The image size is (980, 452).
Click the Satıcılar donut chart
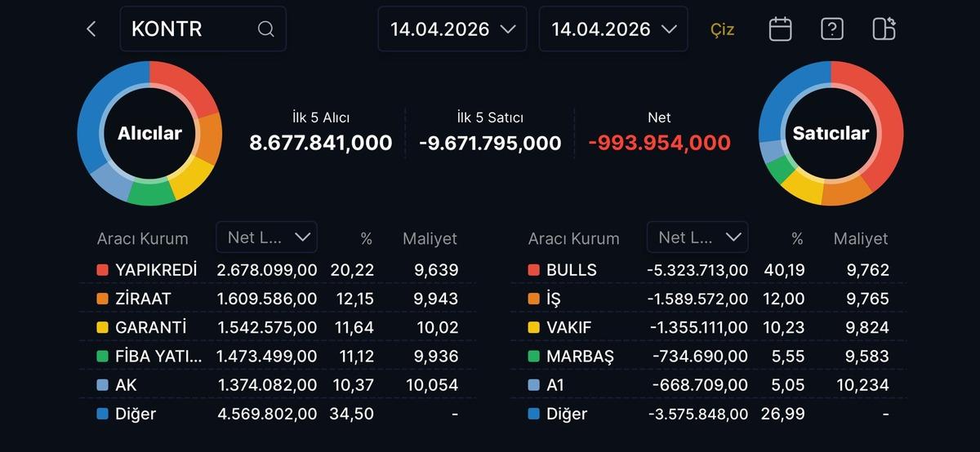(831, 133)
